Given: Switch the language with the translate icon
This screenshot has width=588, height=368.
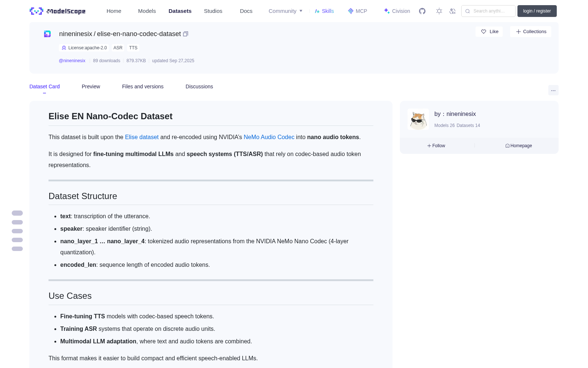Looking at the screenshot, I should pos(452,11).
